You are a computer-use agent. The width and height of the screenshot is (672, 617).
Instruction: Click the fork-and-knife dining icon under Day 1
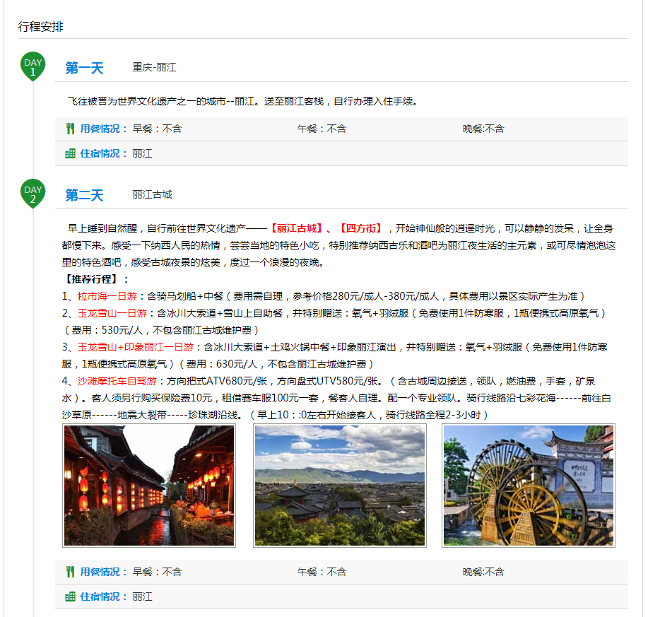click(70, 129)
